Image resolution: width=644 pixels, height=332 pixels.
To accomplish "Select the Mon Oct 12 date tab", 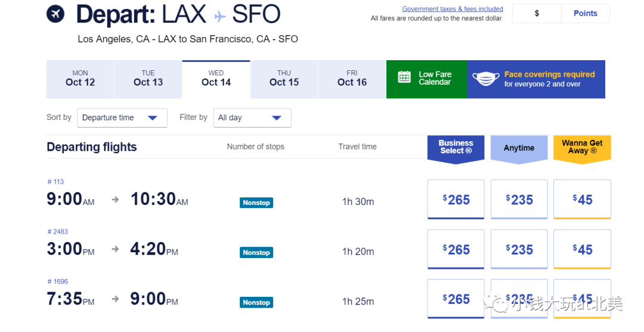I will (x=80, y=79).
